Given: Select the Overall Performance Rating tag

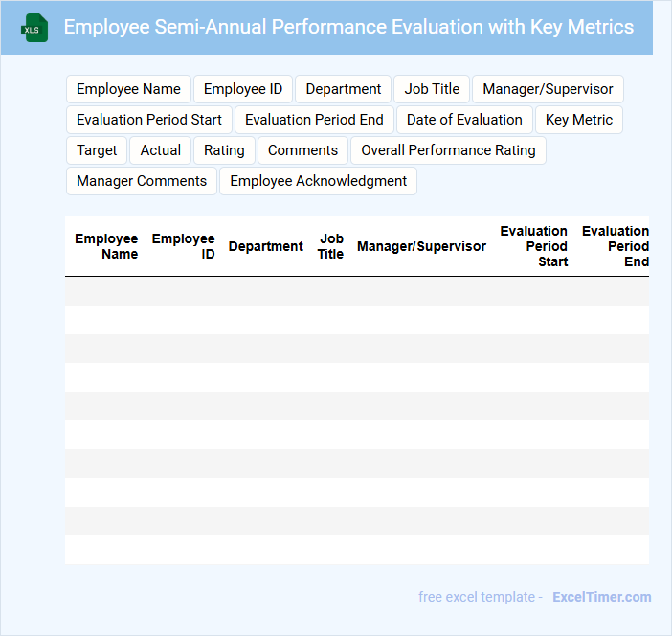Looking at the screenshot, I should coord(448,150).
